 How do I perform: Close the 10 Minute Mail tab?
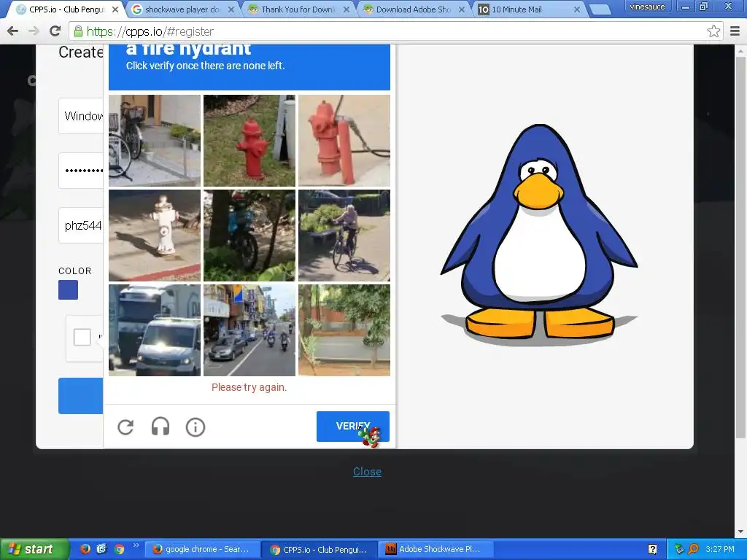(577, 9)
